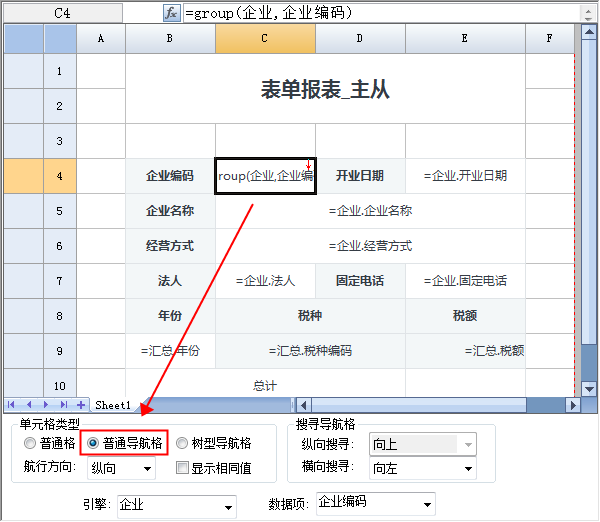Go to first sheet navigation arrow
This screenshot has width=600, height=522.
pos(12,405)
